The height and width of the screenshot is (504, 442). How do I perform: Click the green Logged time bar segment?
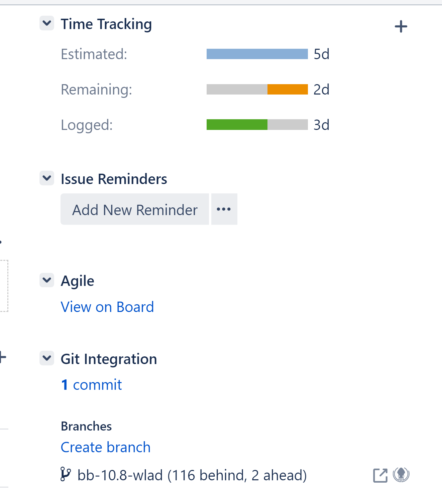(237, 125)
